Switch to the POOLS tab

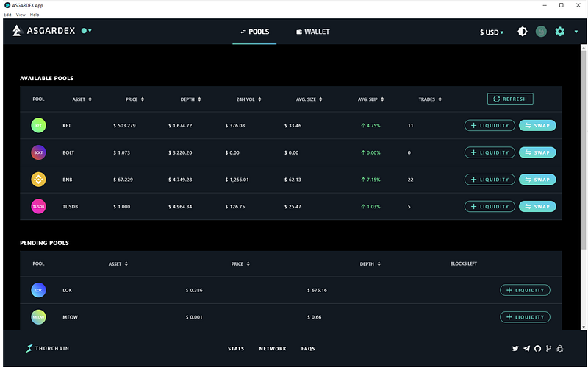pos(254,32)
